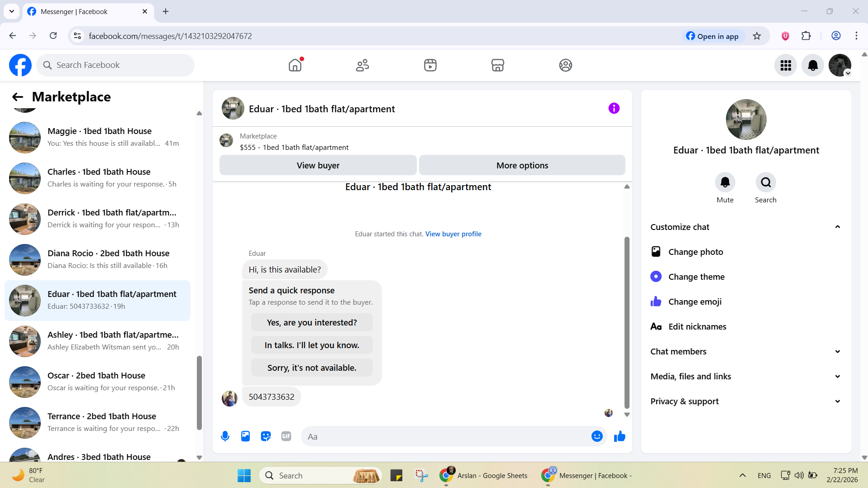Expand the Chat members section

tap(746, 352)
